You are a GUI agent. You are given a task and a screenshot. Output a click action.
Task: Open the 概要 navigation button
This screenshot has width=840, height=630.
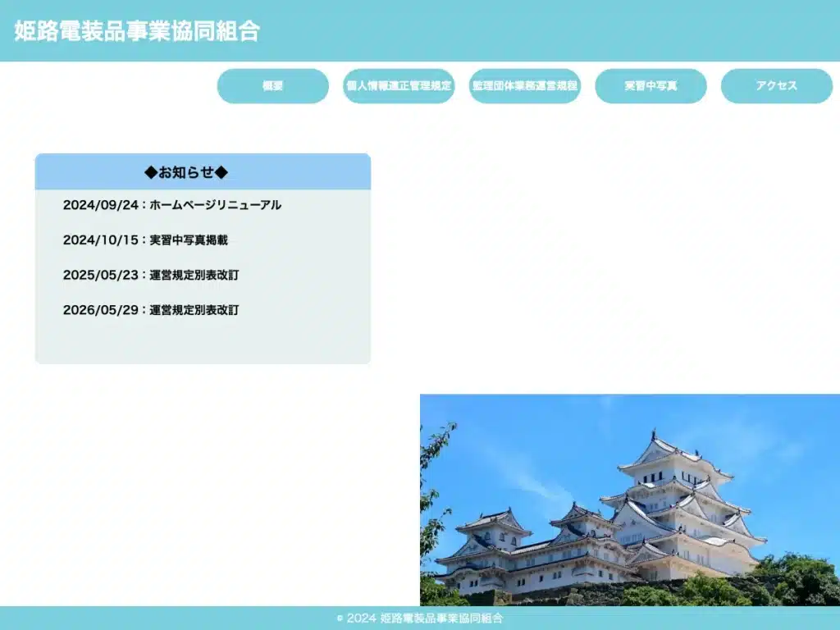pyautogui.click(x=272, y=85)
